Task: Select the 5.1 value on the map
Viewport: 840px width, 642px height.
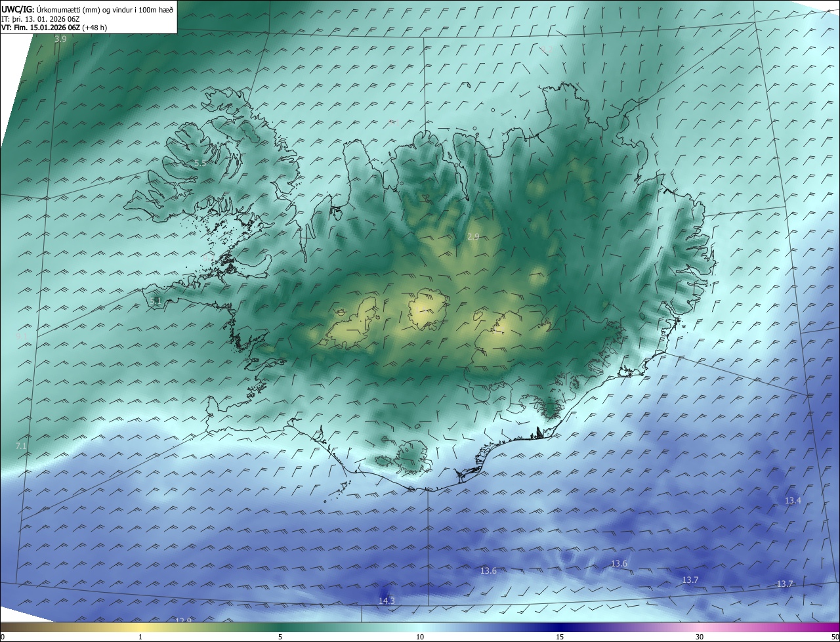Action: tap(155, 301)
